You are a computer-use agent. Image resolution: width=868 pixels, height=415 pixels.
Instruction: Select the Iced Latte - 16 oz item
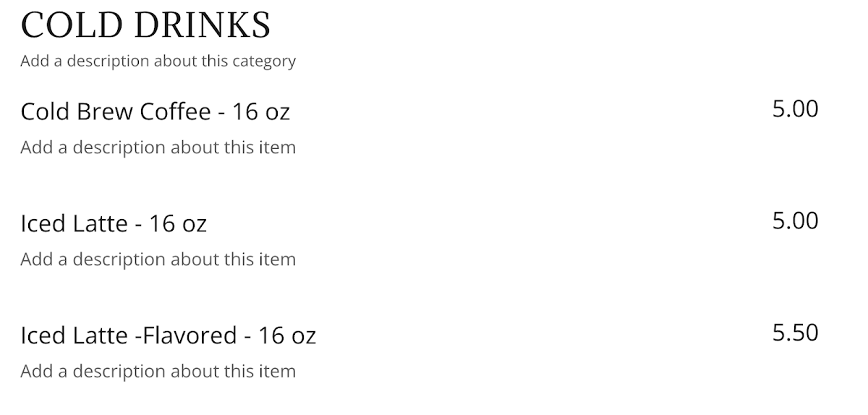[114, 223]
